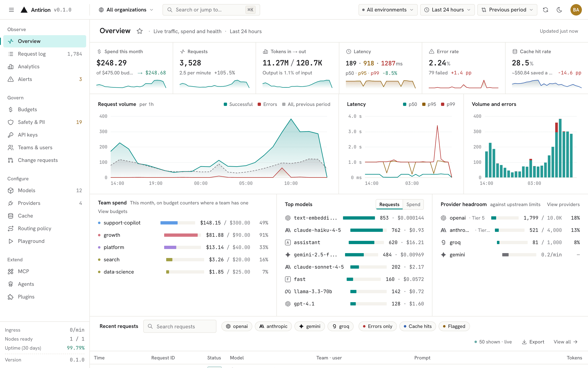This screenshot has height=368, width=588.
Task: Launch the Playground
Action: [45, 241]
